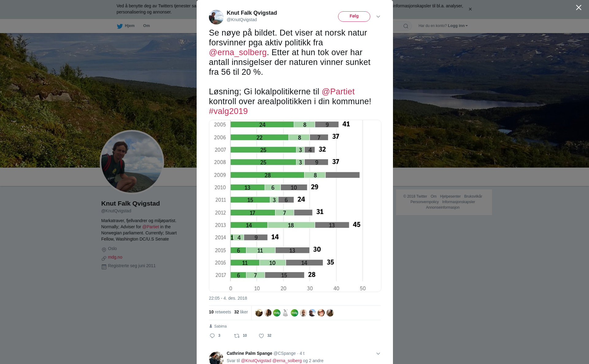The image size is (589, 364).
Task: Visit the mdg.no profile link
Action: point(115,257)
